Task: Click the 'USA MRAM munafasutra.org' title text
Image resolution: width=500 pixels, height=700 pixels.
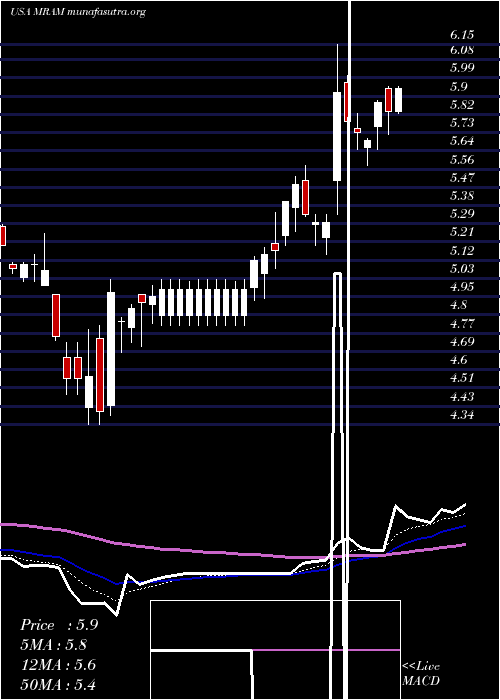Action: click(78, 12)
